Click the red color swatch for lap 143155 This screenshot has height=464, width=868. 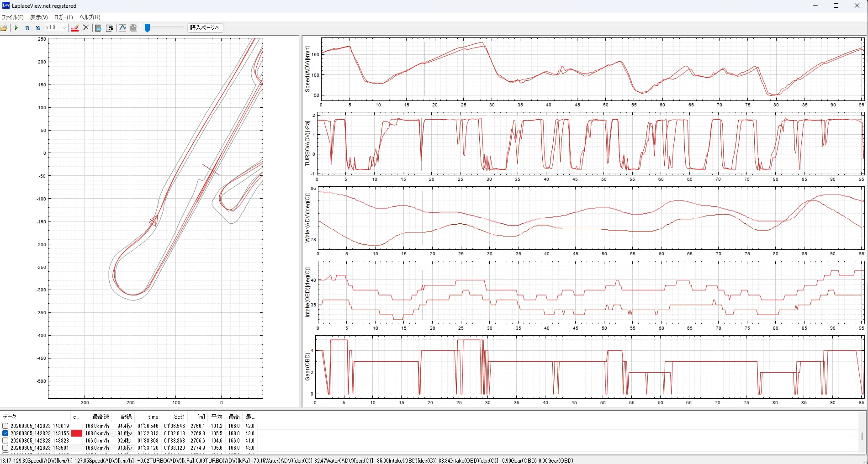click(76, 433)
